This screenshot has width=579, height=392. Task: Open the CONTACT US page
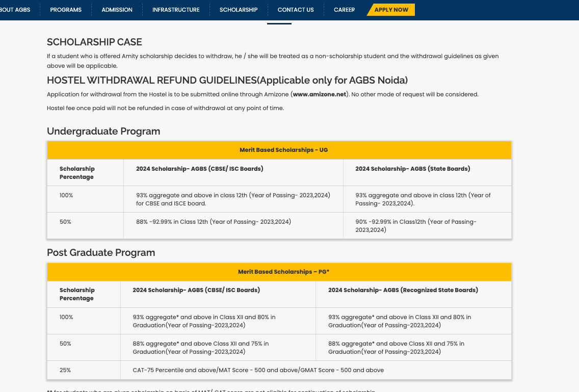point(296,10)
